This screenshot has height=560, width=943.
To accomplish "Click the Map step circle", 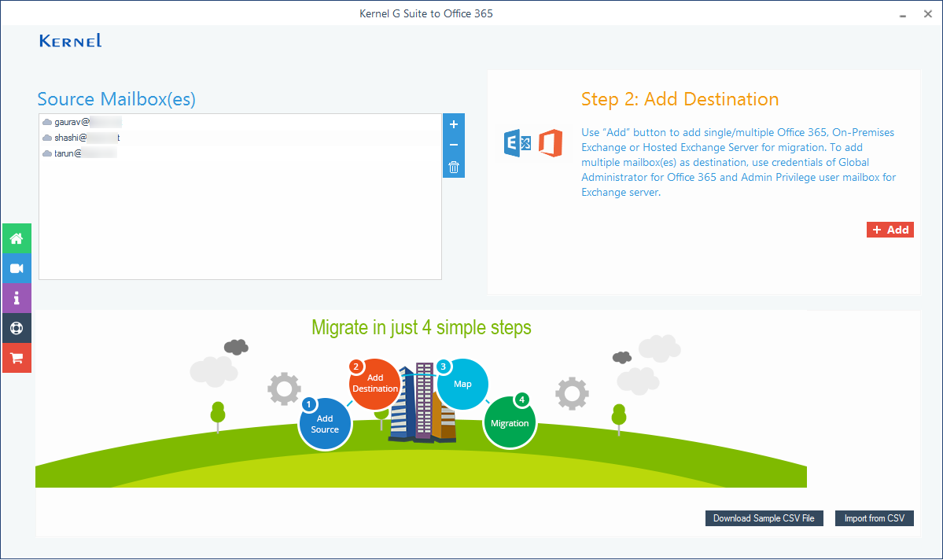I will (462, 384).
